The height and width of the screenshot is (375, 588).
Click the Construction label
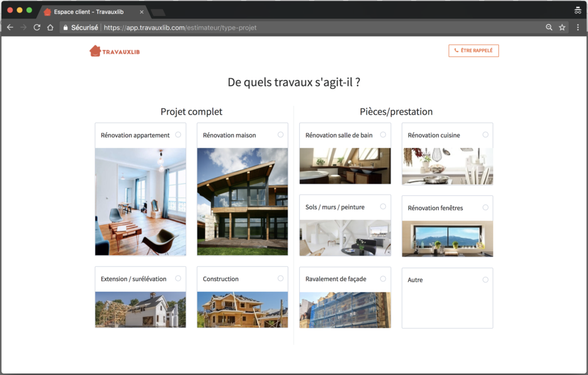220,279
